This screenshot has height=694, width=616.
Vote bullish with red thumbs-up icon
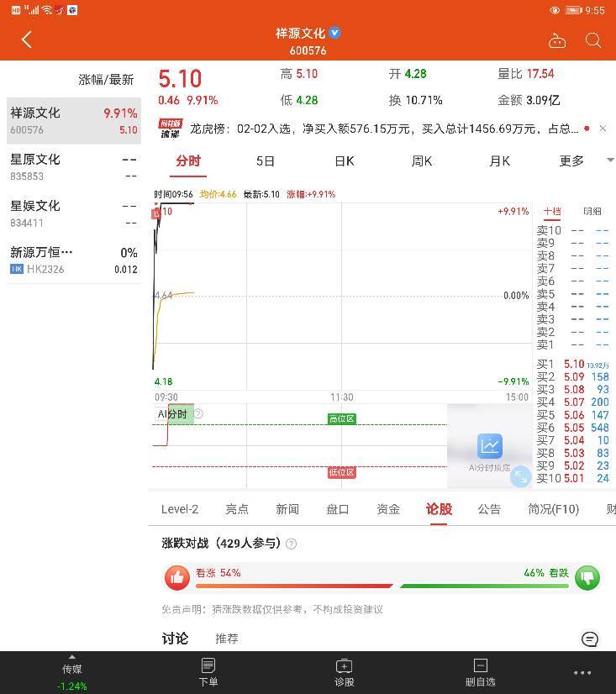pyautogui.click(x=177, y=577)
